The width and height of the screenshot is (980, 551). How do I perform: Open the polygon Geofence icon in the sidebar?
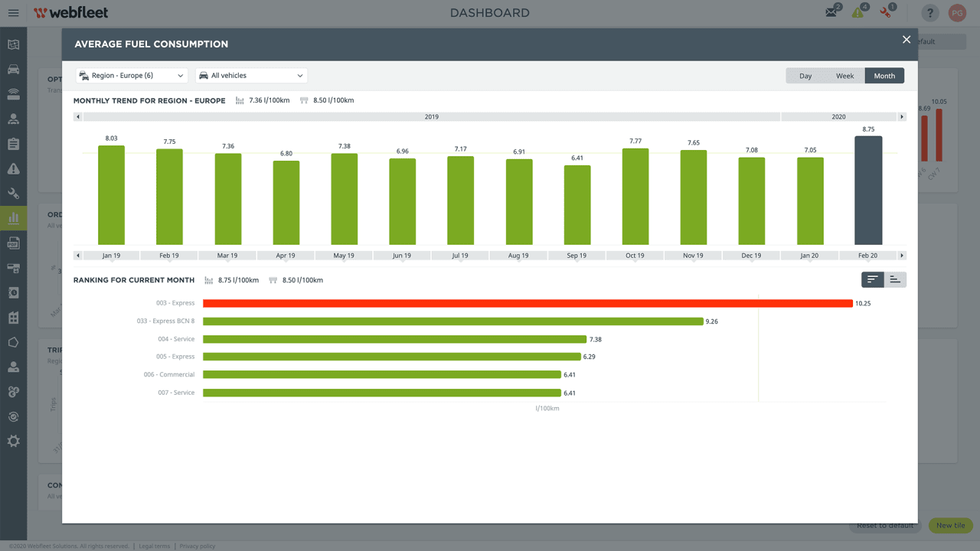pyautogui.click(x=13, y=342)
